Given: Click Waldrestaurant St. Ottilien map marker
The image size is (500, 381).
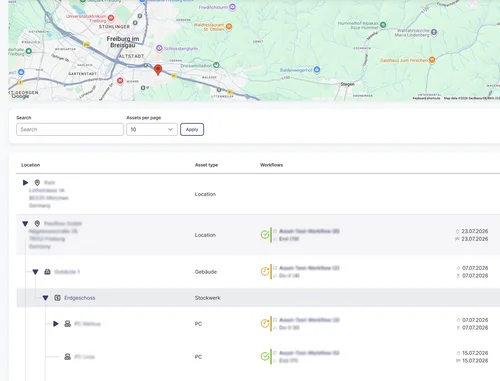Looking at the screenshot, I should click(229, 26).
